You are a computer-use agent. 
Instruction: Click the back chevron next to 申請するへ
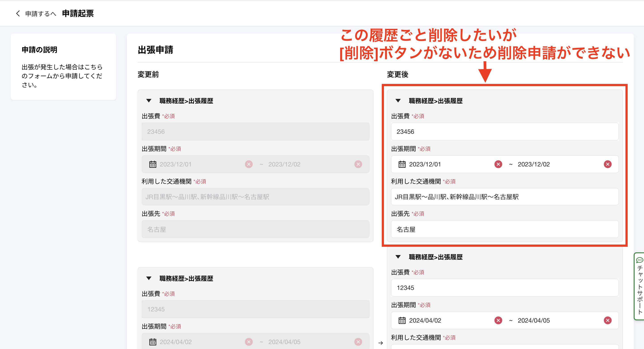click(x=18, y=13)
